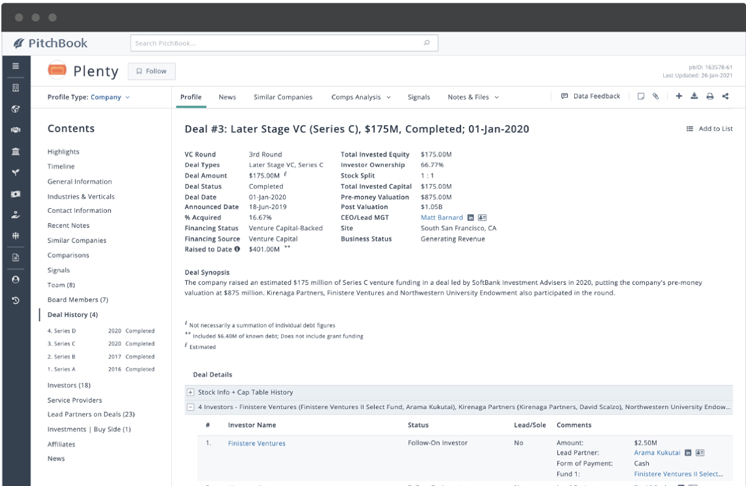
Task: Select the 4. Series D deal row
Action: [x=101, y=331]
